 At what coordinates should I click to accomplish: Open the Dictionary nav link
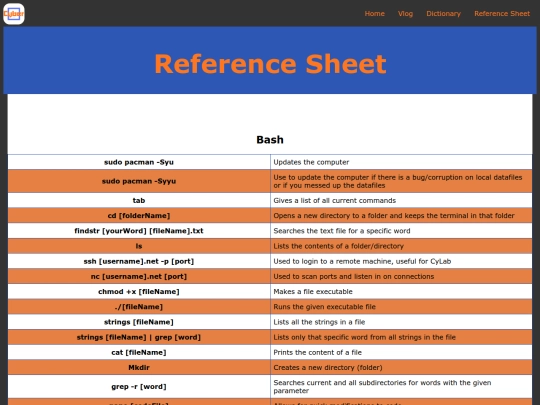443,14
